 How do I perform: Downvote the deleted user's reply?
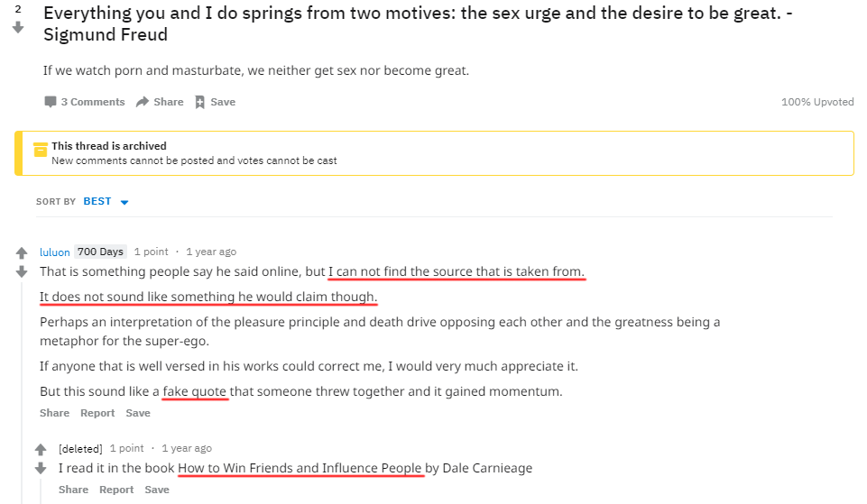pos(41,468)
